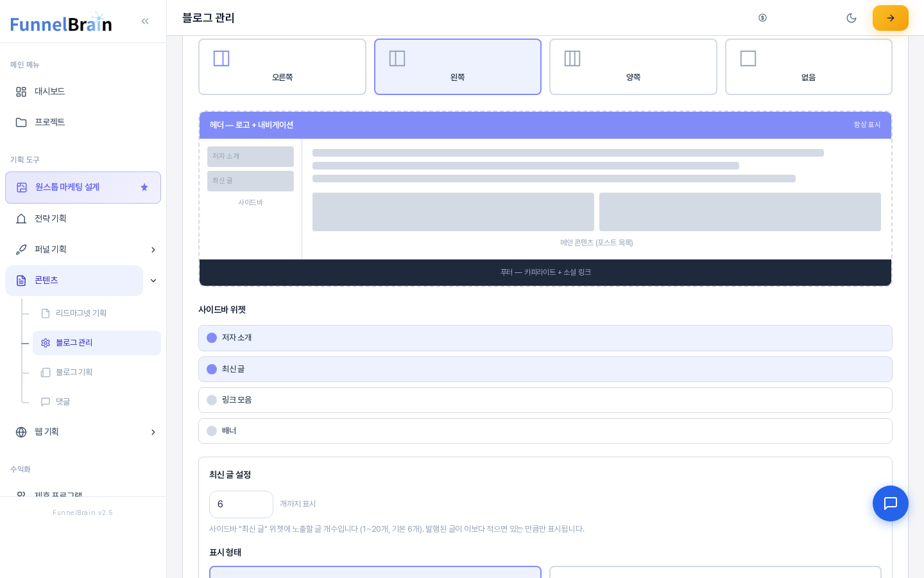Expand the 웹 기획 submenu chevron

(x=153, y=432)
